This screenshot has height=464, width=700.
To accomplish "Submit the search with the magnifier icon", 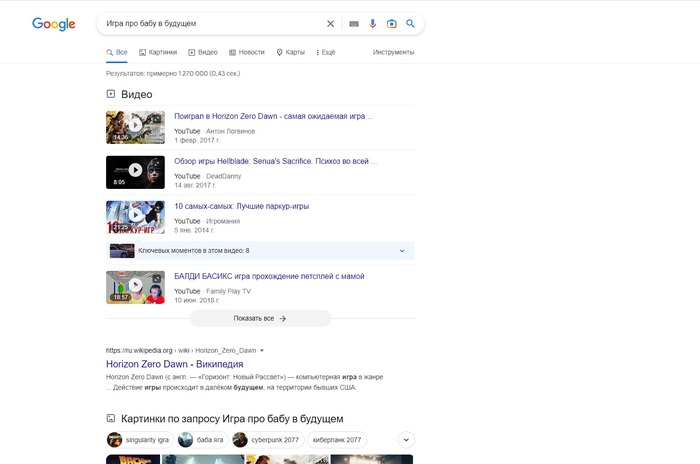I will (x=410, y=23).
